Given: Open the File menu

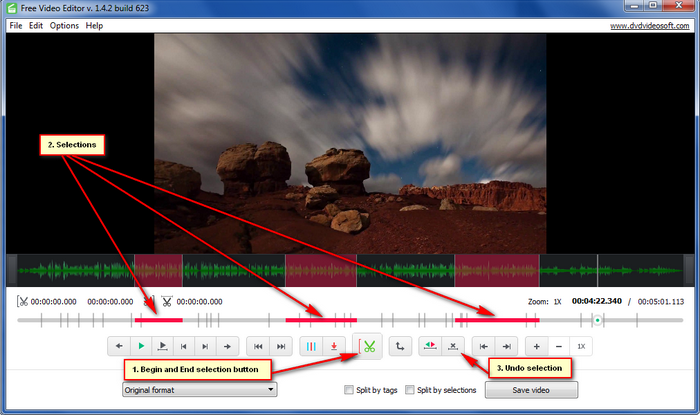Looking at the screenshot, I should point(16,25).
